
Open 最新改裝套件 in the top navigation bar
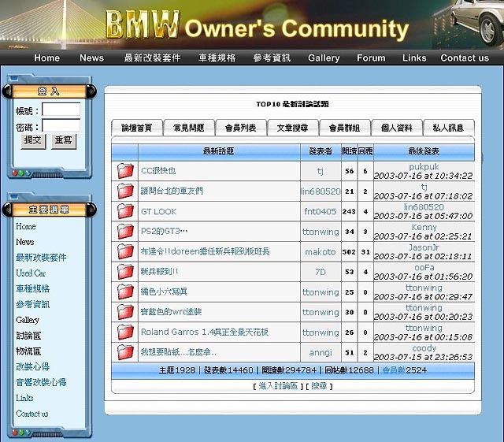(x=152, y=58)
